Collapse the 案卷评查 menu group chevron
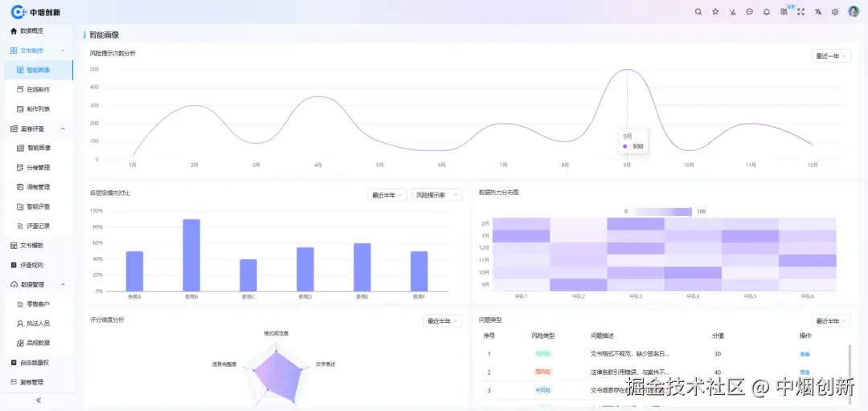 63,128
